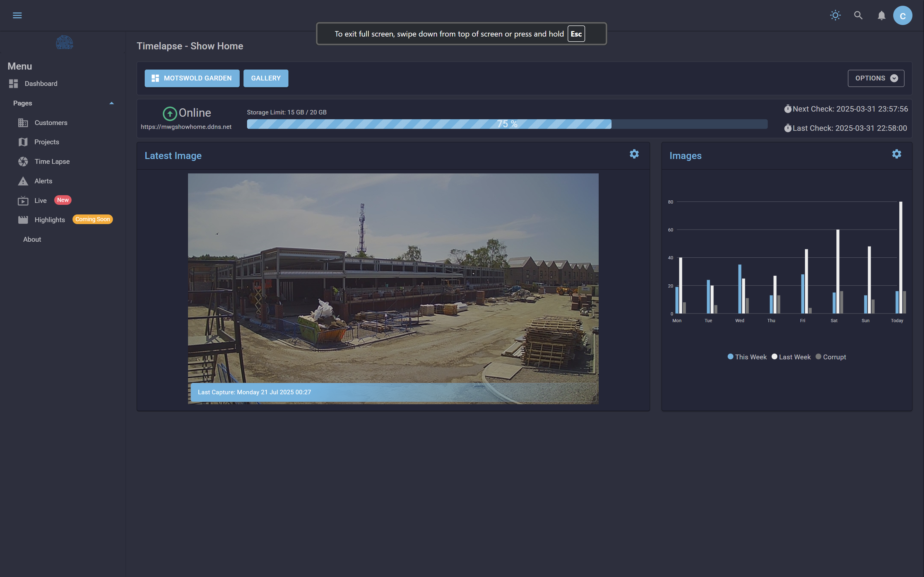Click the search magnifier icon
This screenshot has height=577, width=924.
click(x=858, y=15)
